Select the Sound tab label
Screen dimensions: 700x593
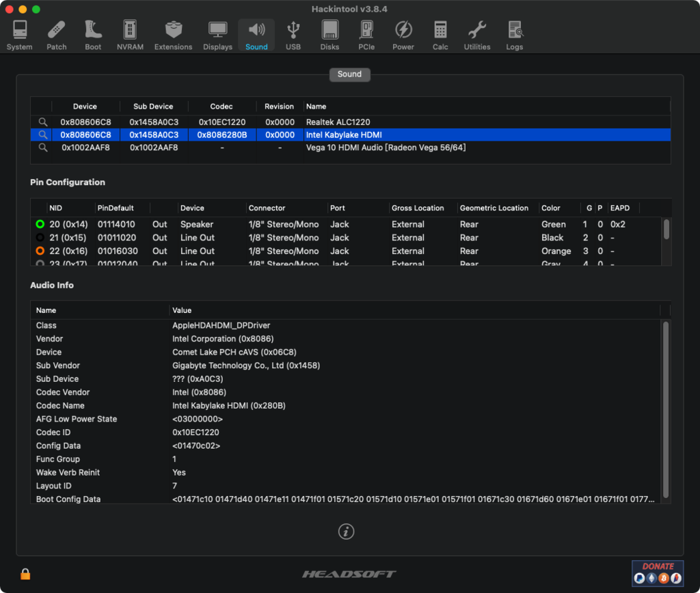[x=349, y=74]
